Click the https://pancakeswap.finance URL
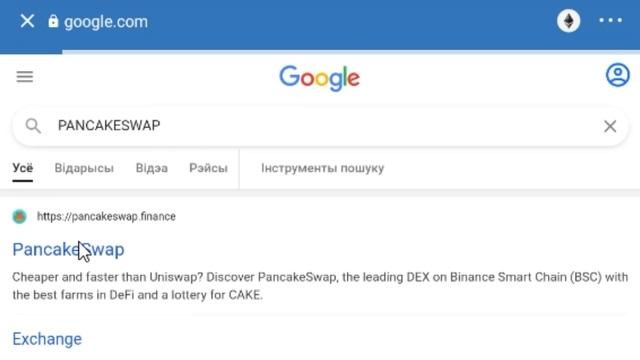 (106, 216)
